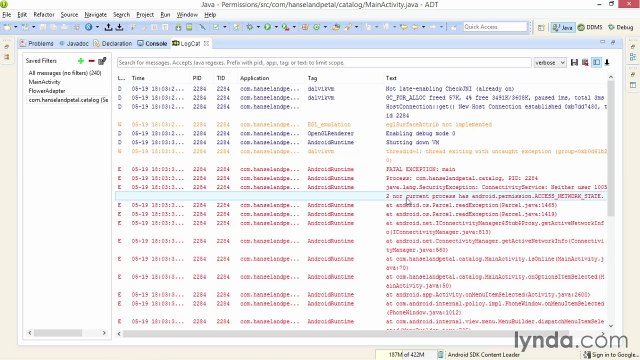Select 'Enabling debug mode 0' log row
640x360 pixels.
click(x=361, y=133)
